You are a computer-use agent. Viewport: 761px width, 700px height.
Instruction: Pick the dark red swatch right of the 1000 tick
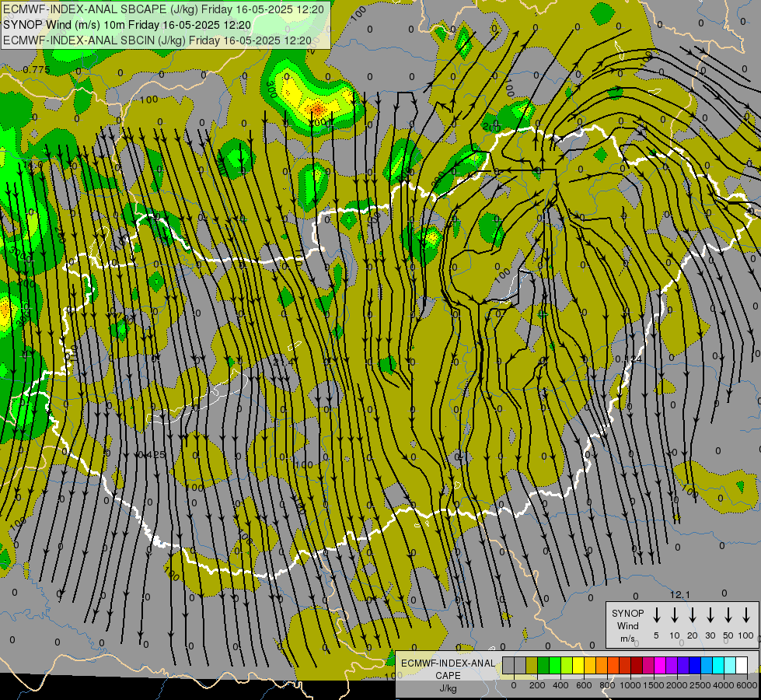tap(637, 666)
